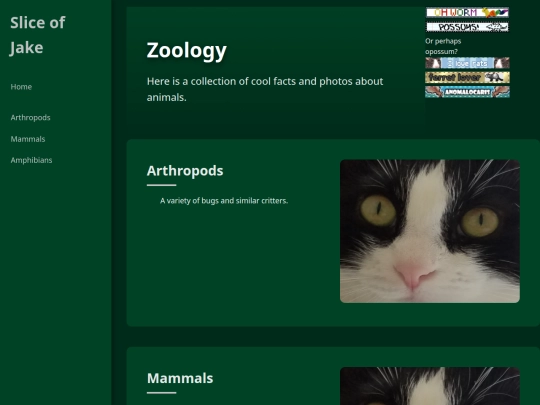Click the Zoology page heading
540x405 pixels.
coord(187,51)
